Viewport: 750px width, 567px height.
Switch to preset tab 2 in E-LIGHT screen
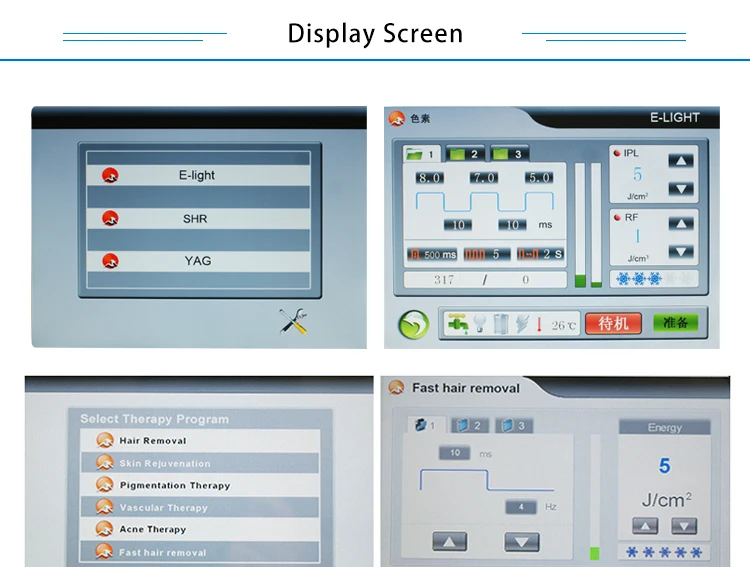click(x=464, y=154)
